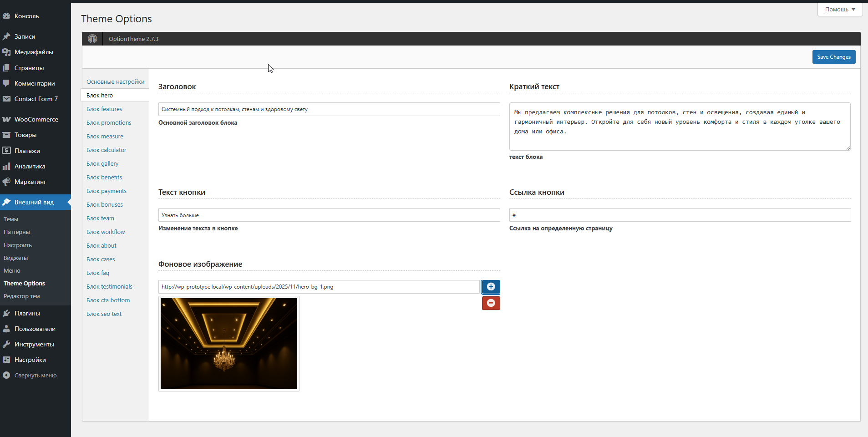This screenshot has width=868, height=437.
Task: Click the Marketing megaphone icon
Action: [6, 182]
